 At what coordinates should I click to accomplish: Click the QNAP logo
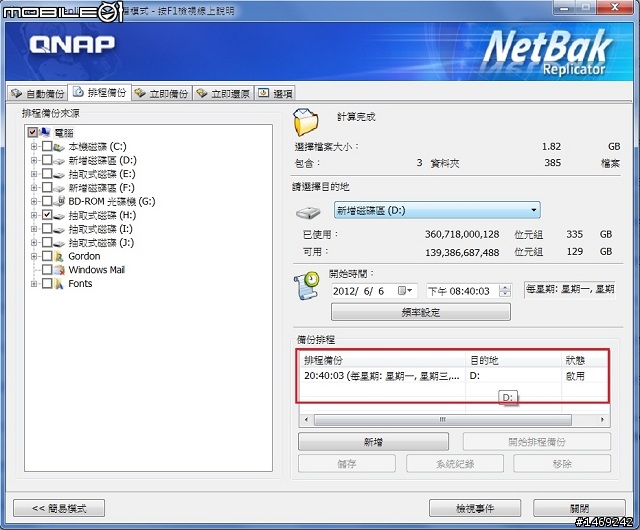72,44
